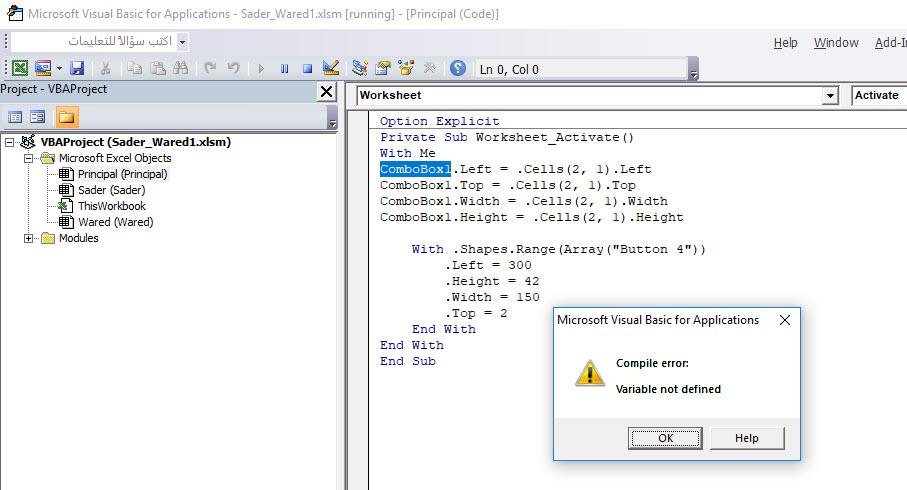
Task: Click the Paste clipboard icon
Action: 158,68
